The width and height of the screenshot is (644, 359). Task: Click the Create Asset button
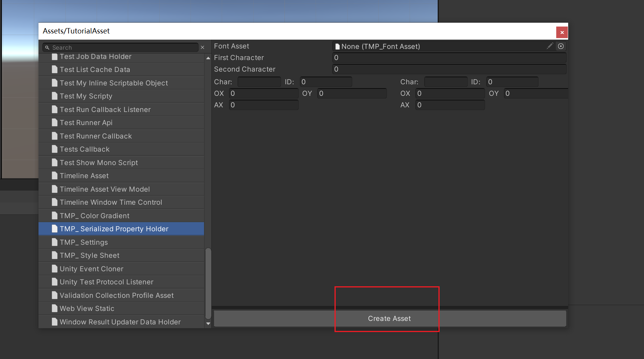click(390, 319)
